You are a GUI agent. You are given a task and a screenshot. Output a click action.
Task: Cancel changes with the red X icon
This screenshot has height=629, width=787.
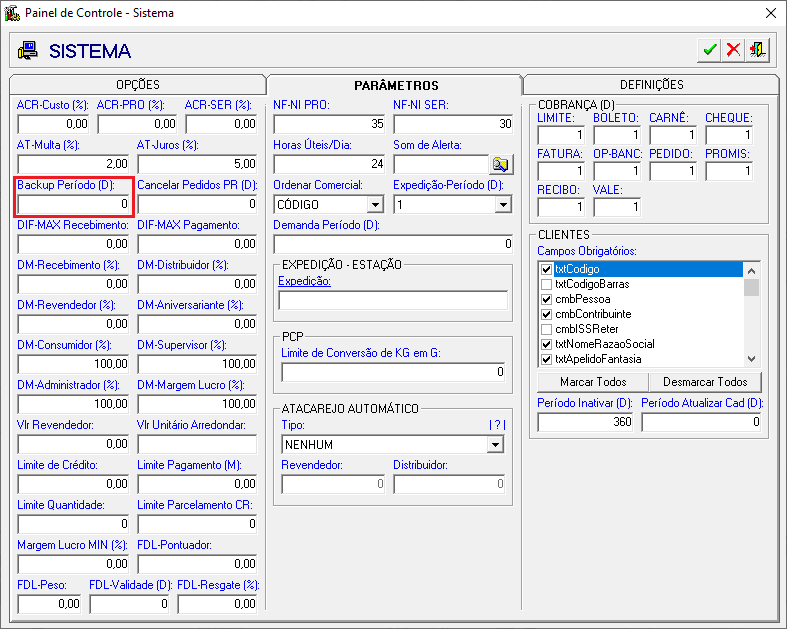click(x=733, y=50)
